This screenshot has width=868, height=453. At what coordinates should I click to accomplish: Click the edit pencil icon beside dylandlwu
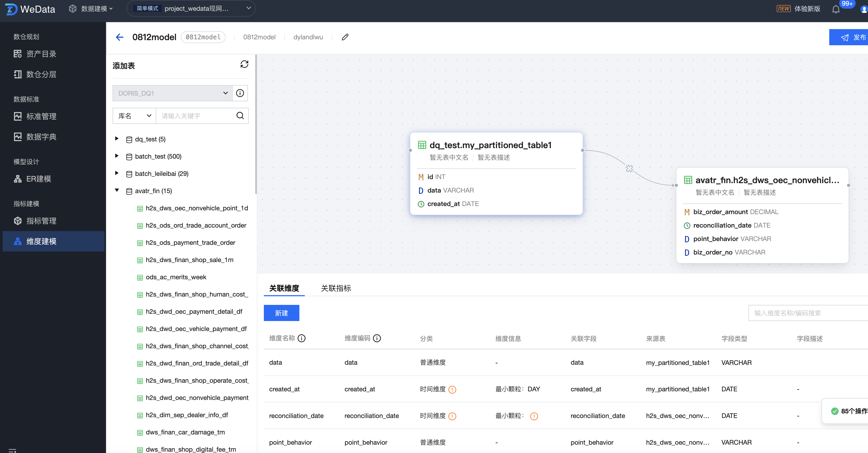click(x=345, y=37)
